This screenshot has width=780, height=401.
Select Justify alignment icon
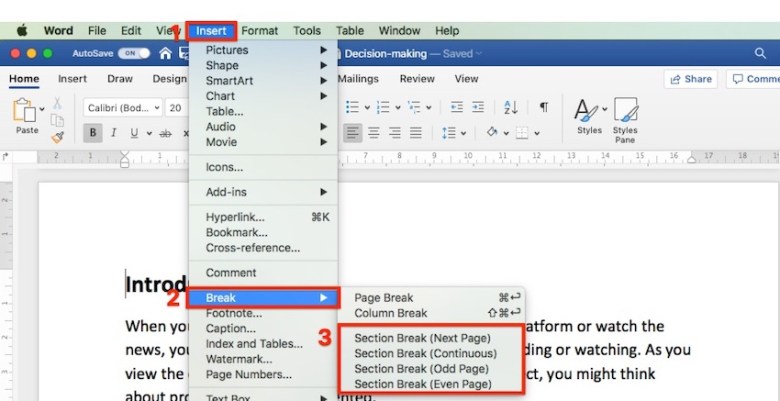(416, 133)
